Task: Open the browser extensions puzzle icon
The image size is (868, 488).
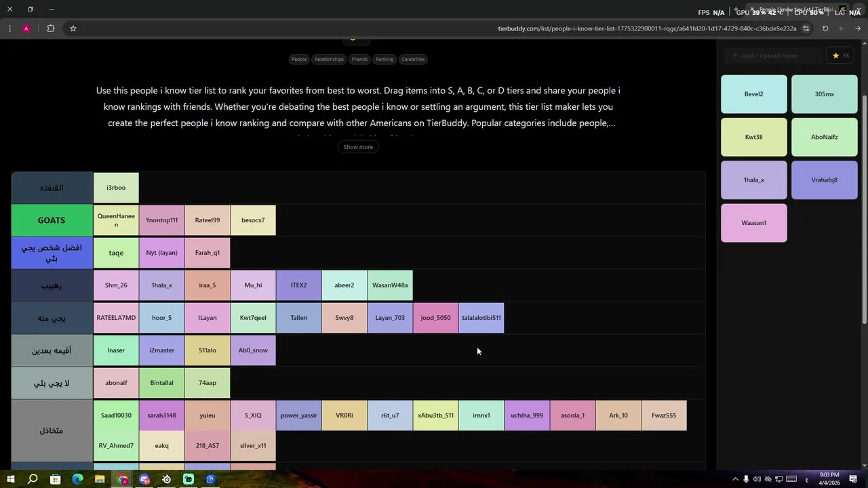Action: pos(51,28)
